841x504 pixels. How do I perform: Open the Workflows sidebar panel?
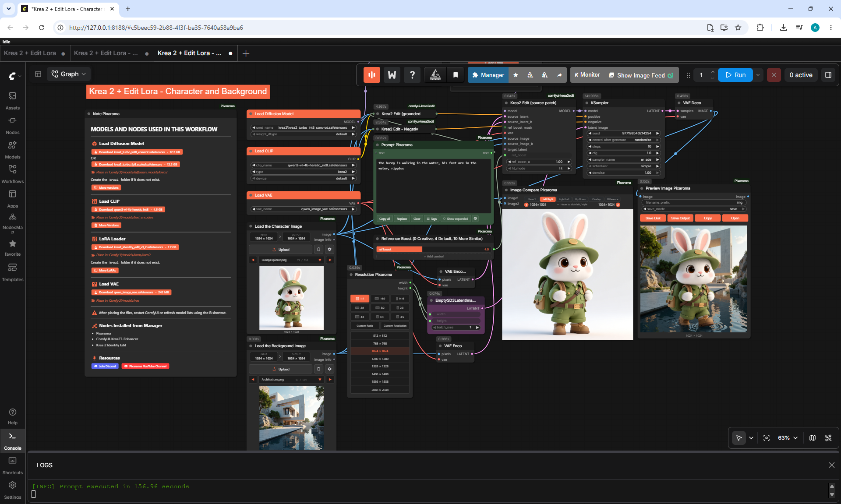(x=12, y=174)
